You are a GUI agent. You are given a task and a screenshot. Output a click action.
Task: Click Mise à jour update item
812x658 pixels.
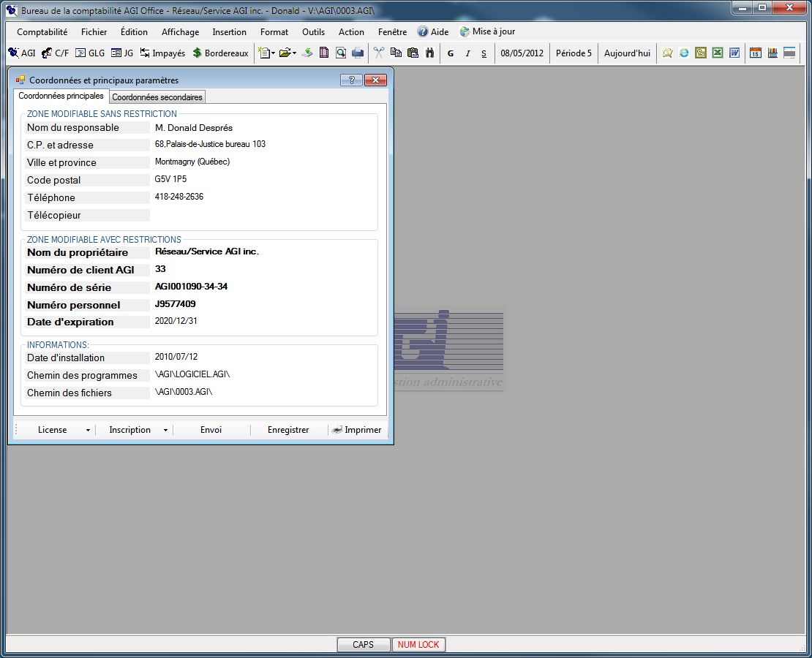486,31
